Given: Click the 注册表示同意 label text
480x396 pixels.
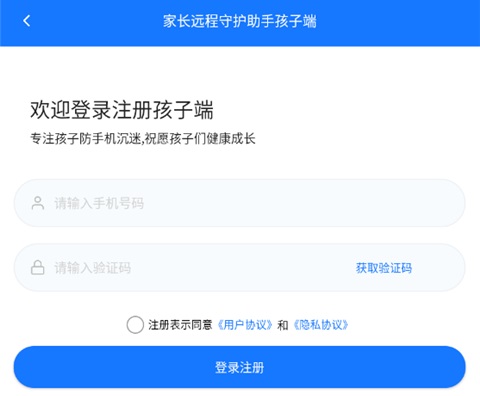Looking at the screenshot, I should (180, 325).
